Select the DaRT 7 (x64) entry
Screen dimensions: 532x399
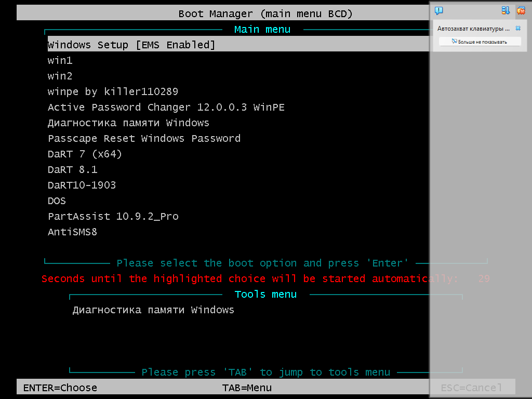(85, 154)
